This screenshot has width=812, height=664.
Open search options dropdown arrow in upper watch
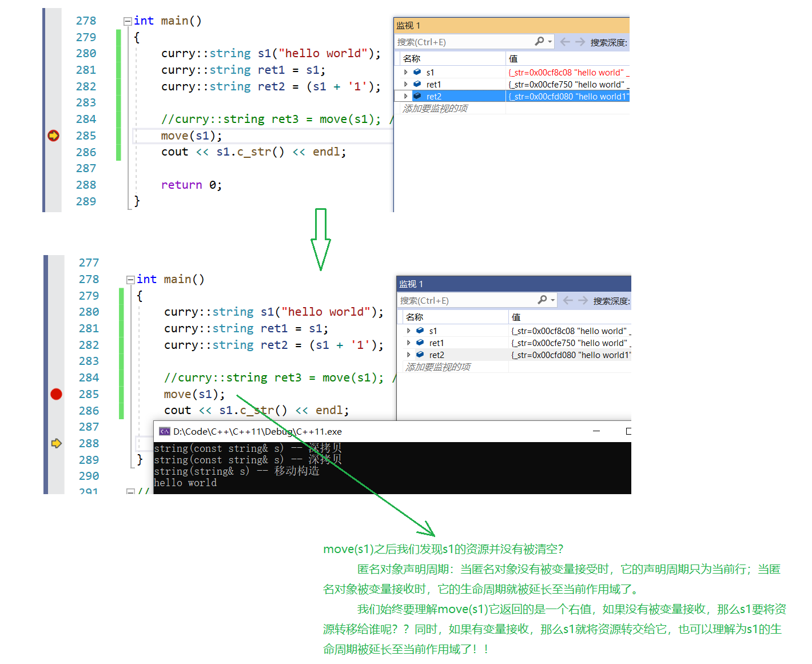550,42
